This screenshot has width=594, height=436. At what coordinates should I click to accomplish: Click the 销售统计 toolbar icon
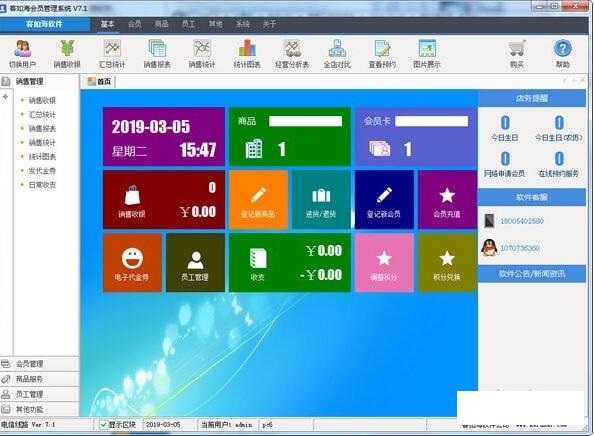pos(202,54)
